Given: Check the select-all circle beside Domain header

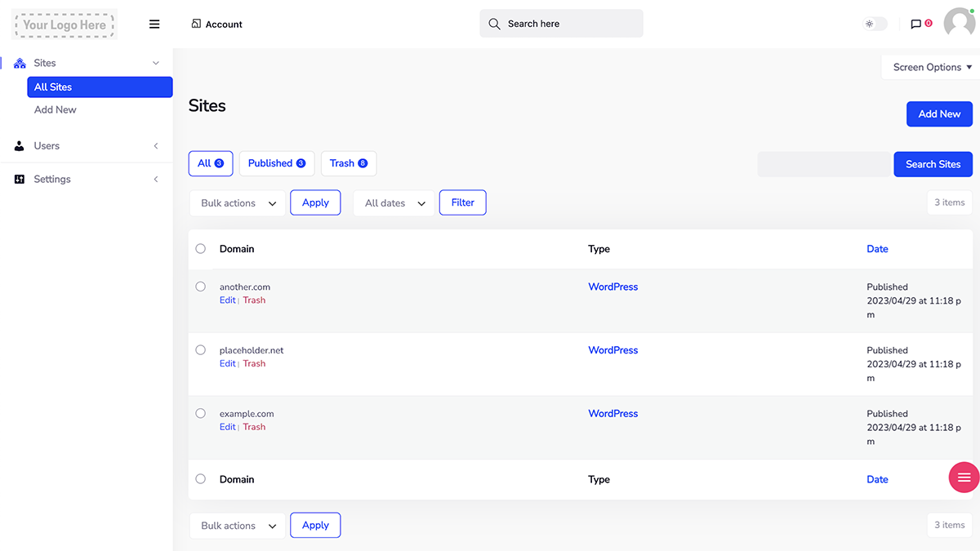Looking at the screenshot, I should click(201, 249).
